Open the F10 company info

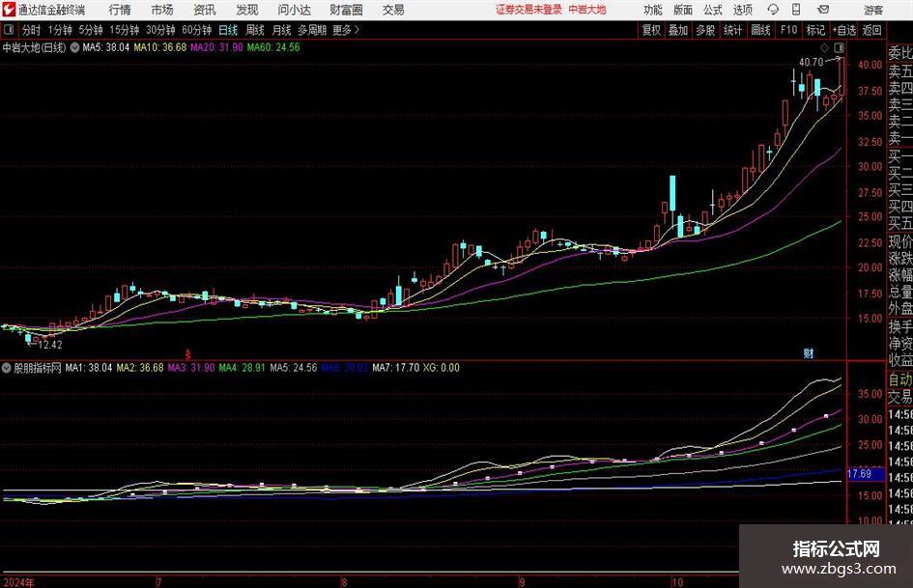(789, 30)
